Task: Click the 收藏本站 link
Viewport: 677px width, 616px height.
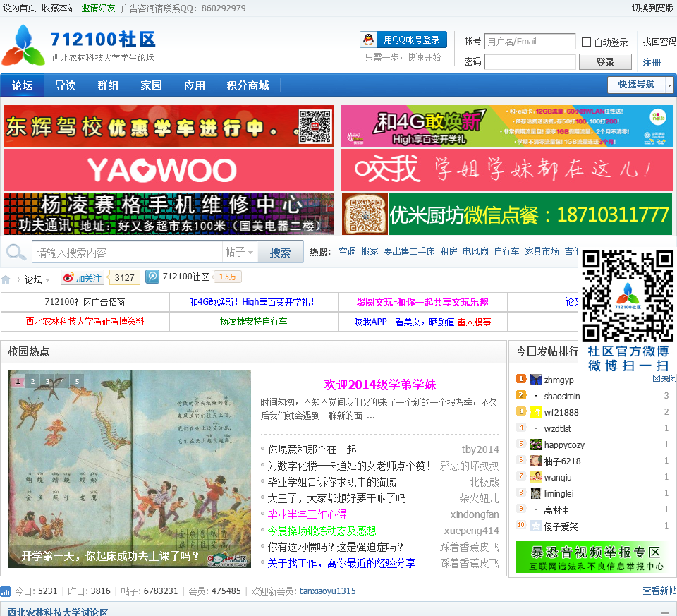Action: pyautogui.click(x=59, y=8)
